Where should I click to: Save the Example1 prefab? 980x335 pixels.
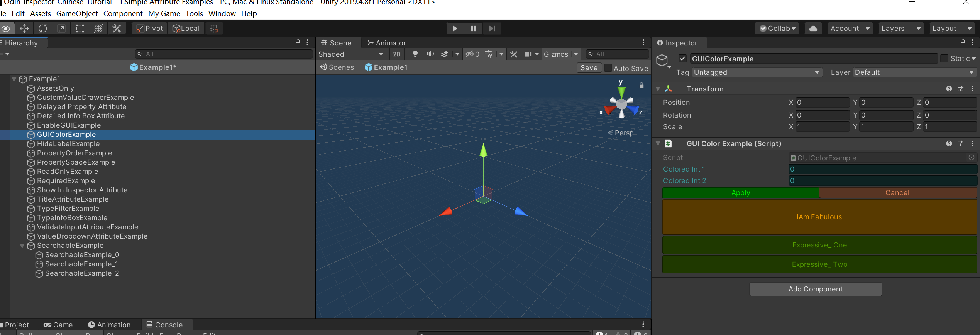click(589, 68)
